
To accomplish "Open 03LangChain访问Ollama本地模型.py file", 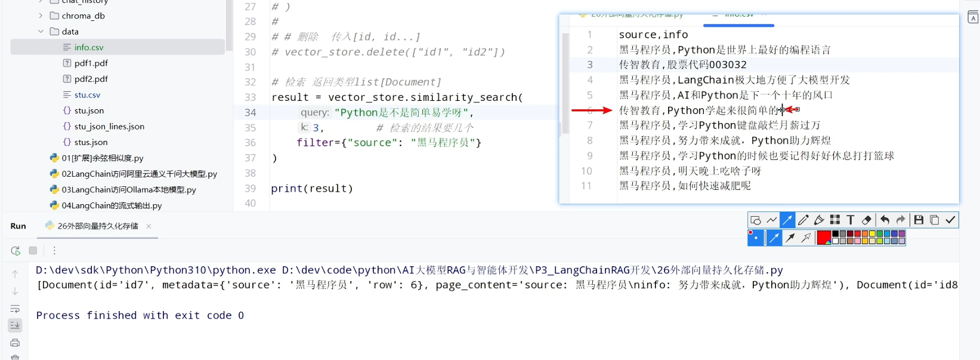I will tap(129, 190).
